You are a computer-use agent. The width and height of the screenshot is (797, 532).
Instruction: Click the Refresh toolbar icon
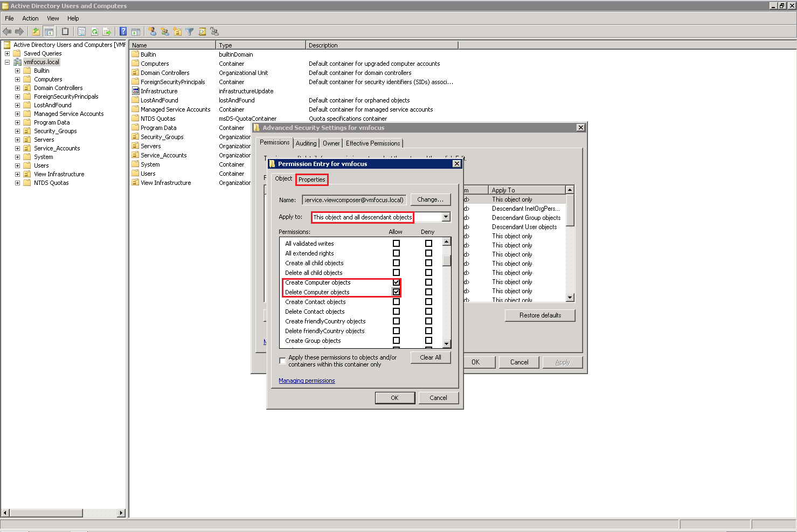94,32
